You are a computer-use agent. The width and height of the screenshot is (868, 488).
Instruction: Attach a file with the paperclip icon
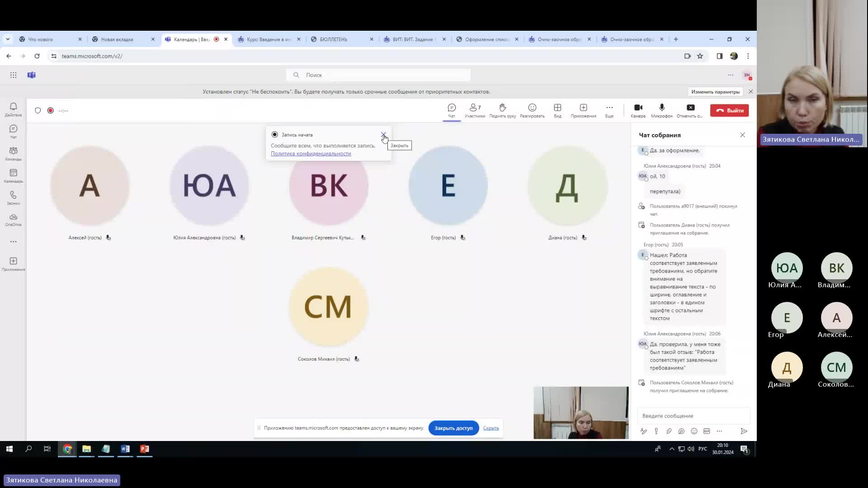[x=669, y=431]
